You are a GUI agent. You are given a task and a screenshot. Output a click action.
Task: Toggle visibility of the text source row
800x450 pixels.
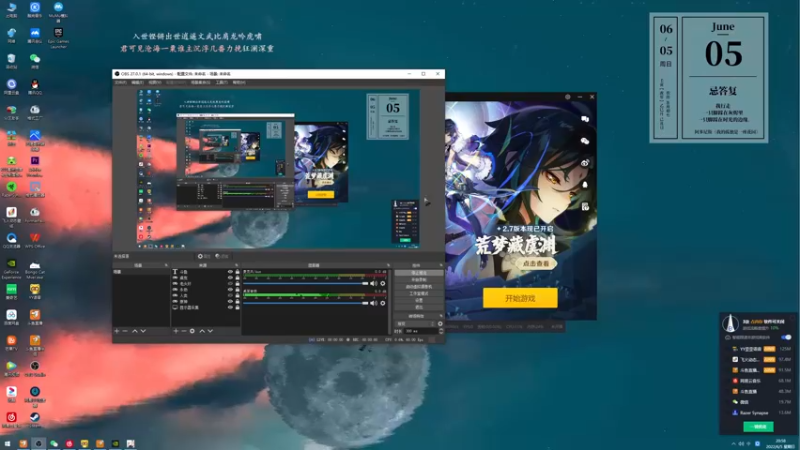click(230, 272)
